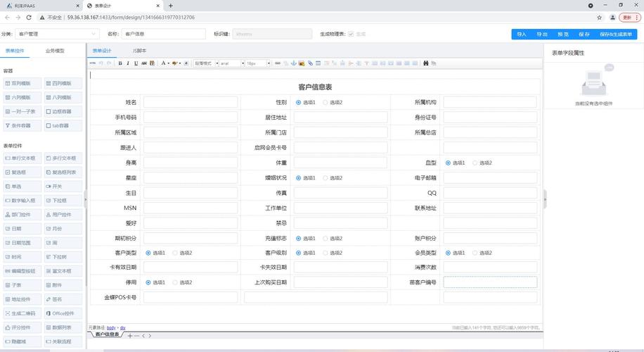
Task: Toggle underline formatting in editor toolbar
Action: [136, 63]
